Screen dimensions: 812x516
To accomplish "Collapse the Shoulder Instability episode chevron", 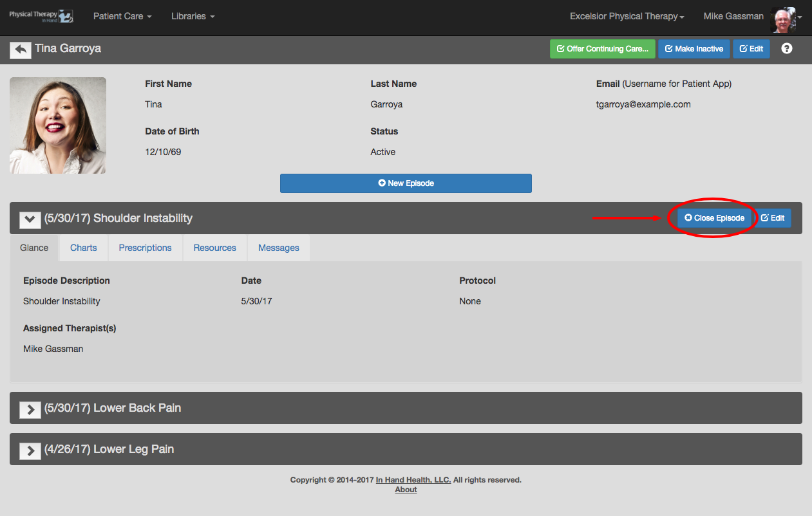I will click(30, 219).
